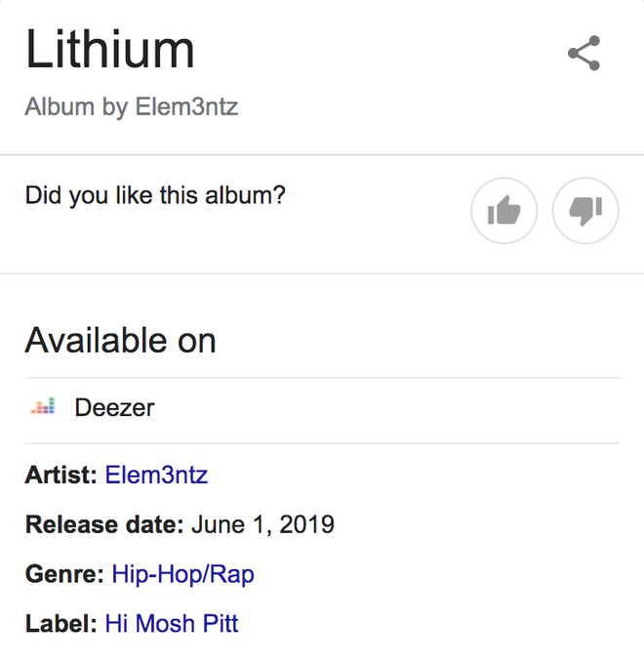Open the Deezer colorful equalizer logo
This screenshot has width=644, height=664.
click(x=43, y=406)
